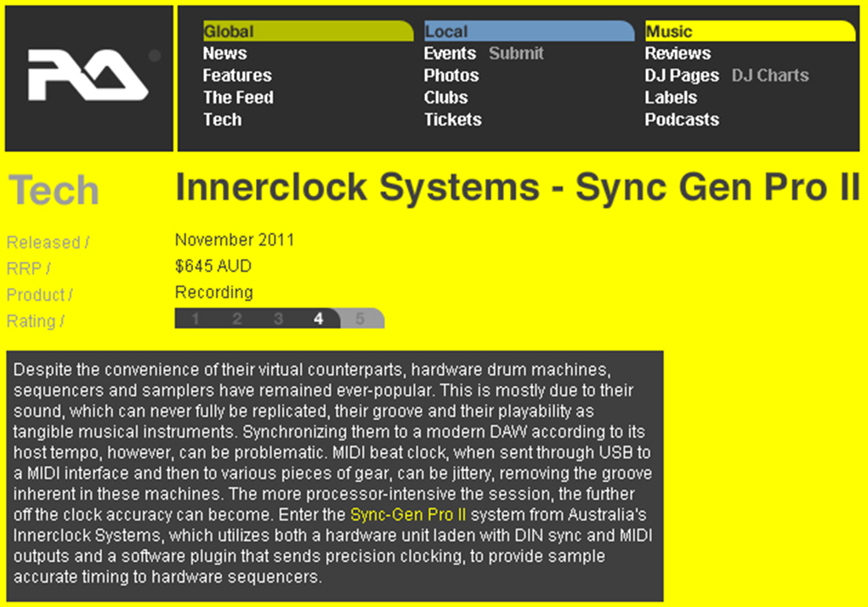This screenshot has height=607, width=868.
Task: Click rating number 3
Action: 279,319
